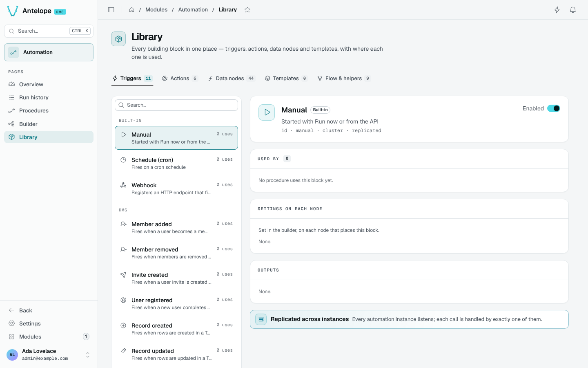Screen dimensions: 588x368
Task: Toggle the sidebar panel icon
Action: (x=111, y=10)
